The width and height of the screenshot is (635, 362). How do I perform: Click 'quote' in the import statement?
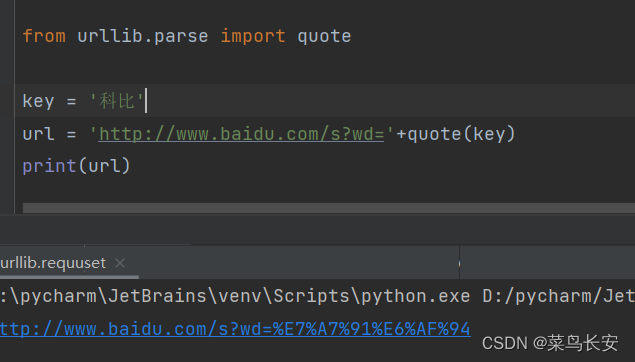pyautogui.click(x=324, y=36)
